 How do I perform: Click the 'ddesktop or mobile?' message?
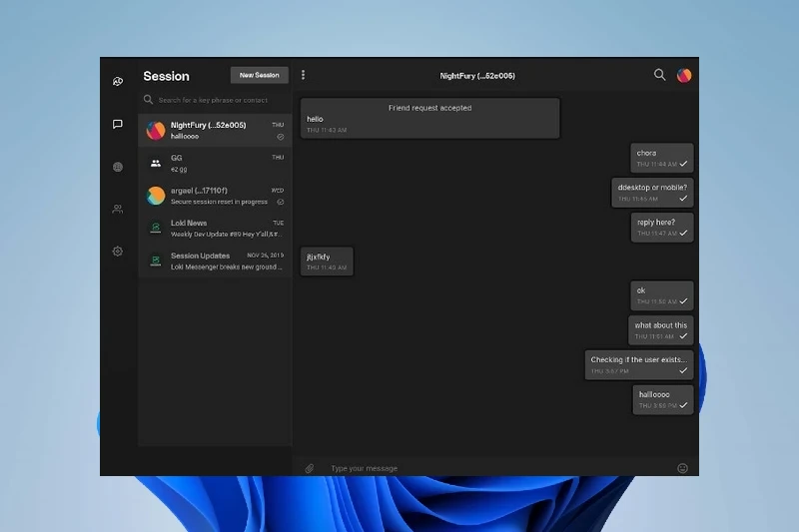652,193
